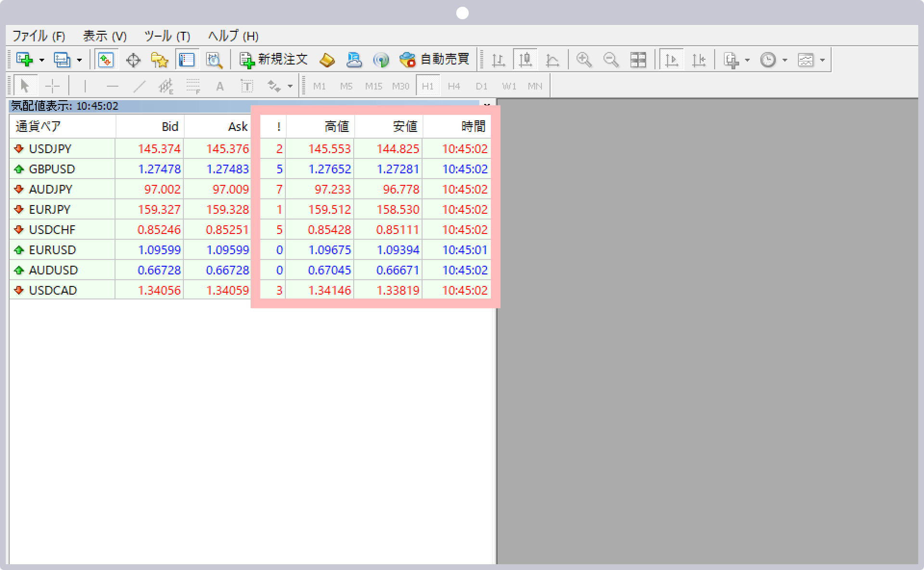The width and height of the screenshot is (924, 570).
Task: Select the text 'A' tool
Action: 220,86
